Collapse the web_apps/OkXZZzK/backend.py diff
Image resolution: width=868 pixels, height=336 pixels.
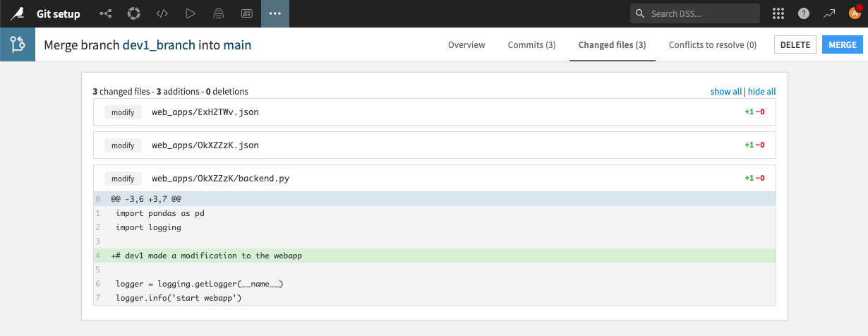[435, 178]
